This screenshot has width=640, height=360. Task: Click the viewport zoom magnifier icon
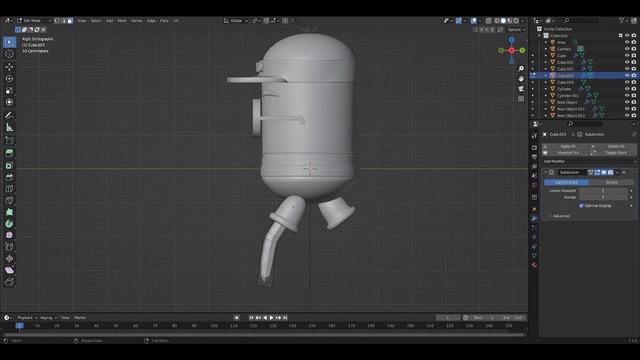point(521,69)
